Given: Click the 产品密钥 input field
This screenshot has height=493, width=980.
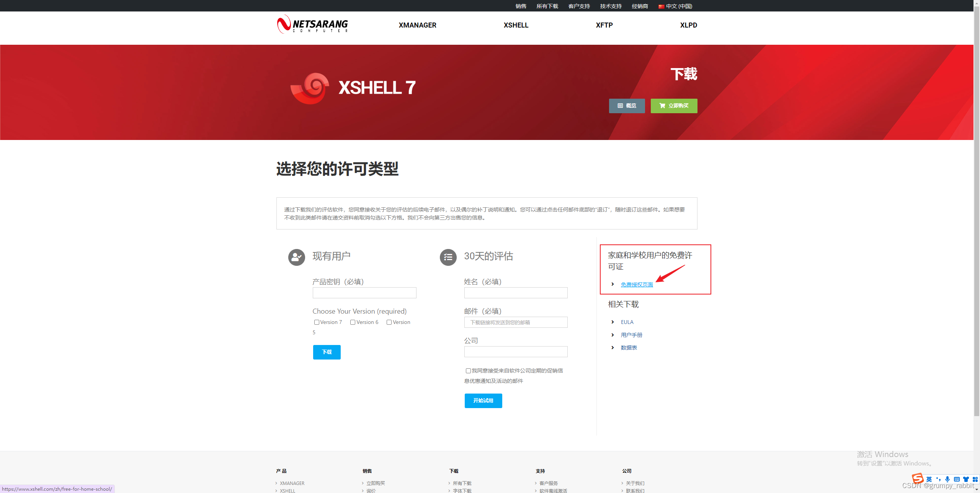Looking at the screenshot, I should click(364, 293).
